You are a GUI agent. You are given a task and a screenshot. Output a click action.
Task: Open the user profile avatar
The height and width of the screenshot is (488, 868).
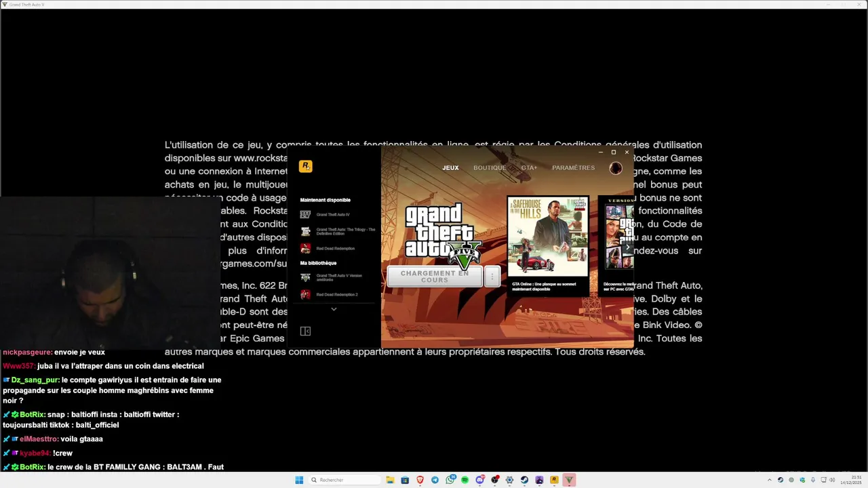(616, 168)
